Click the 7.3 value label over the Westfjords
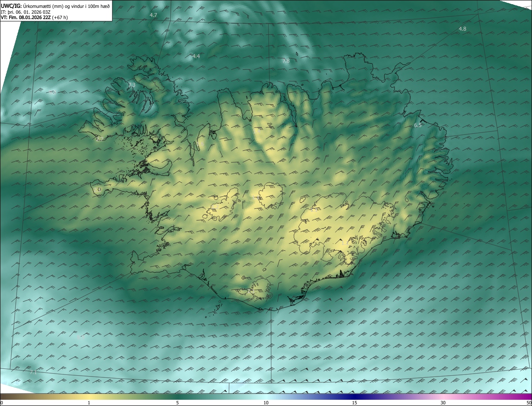Screen dimensions: 532x406 (131, 85)
